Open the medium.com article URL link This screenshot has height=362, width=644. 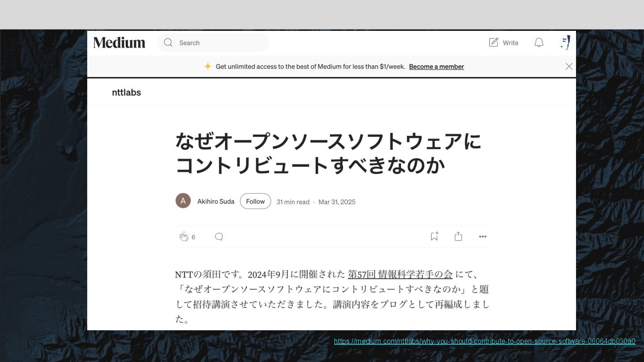484,341
